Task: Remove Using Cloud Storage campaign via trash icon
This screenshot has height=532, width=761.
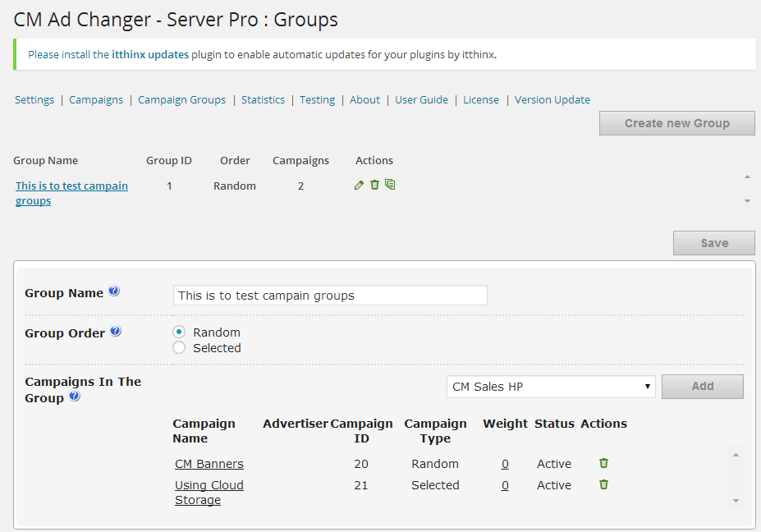Action: click(x=603, y=485)
